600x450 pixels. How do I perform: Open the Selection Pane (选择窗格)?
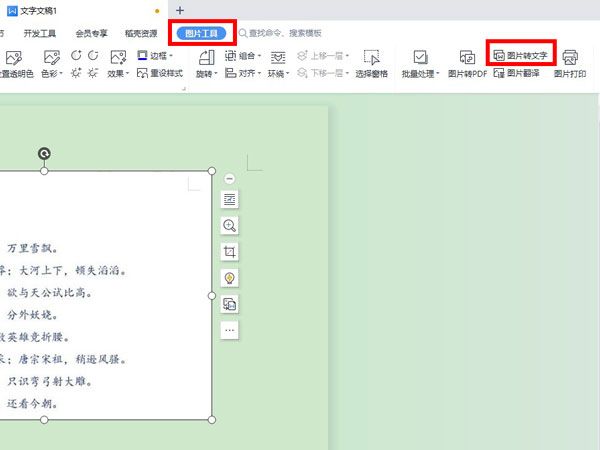tap(371, 64)
